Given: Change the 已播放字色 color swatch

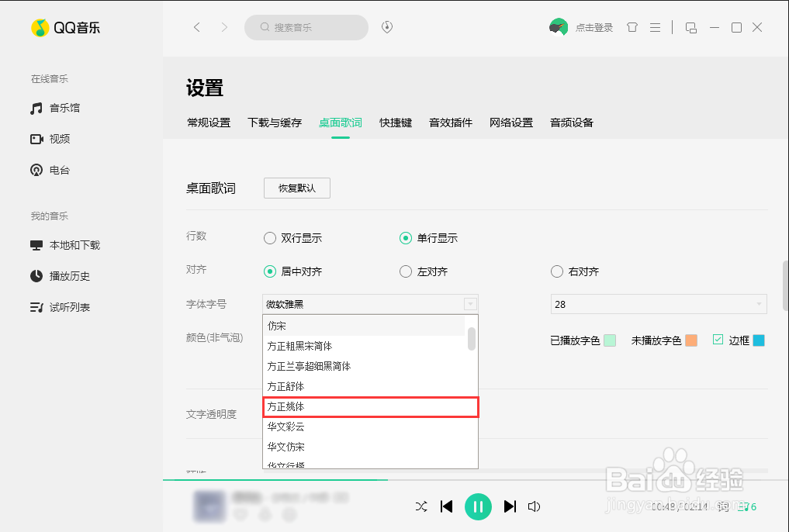Looking at the screenshot, I should pos(612,340).
